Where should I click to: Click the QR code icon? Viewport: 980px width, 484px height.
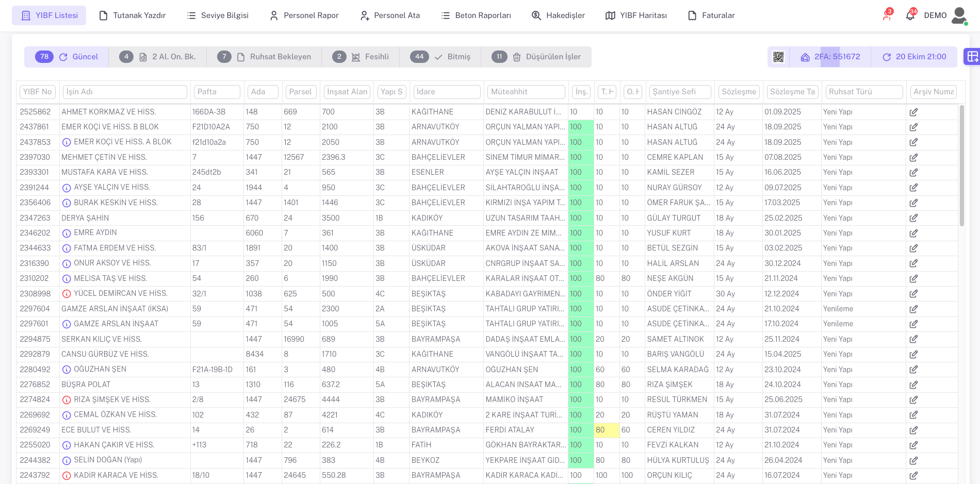click(778, 57)
